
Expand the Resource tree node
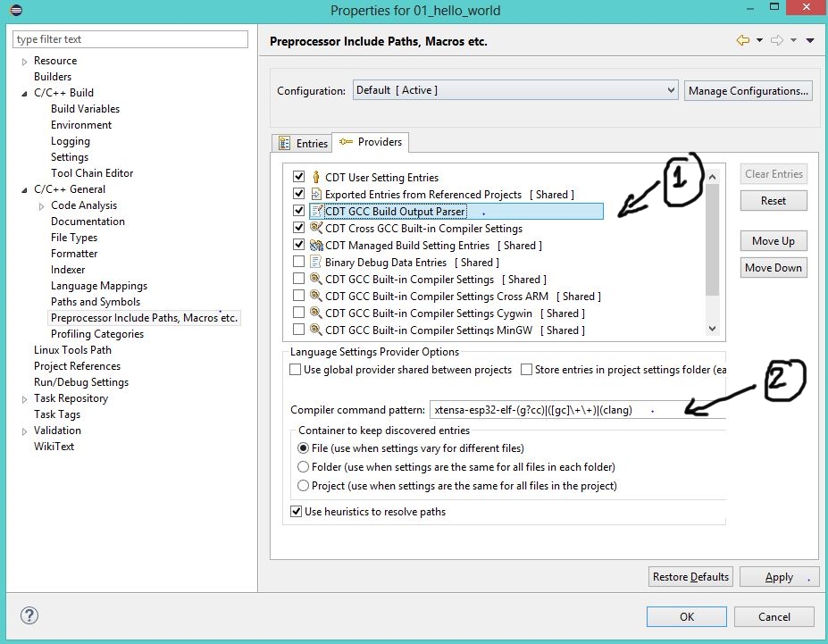pos(24,62)
